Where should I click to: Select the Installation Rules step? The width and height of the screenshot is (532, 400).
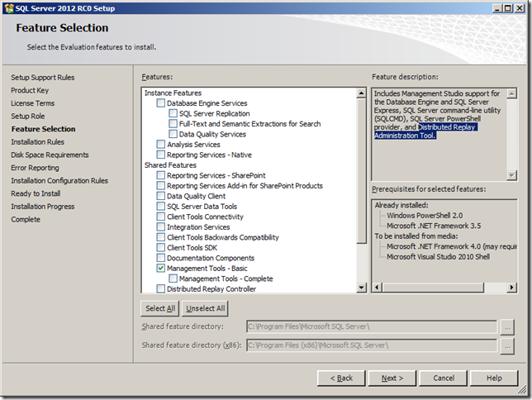37,142
